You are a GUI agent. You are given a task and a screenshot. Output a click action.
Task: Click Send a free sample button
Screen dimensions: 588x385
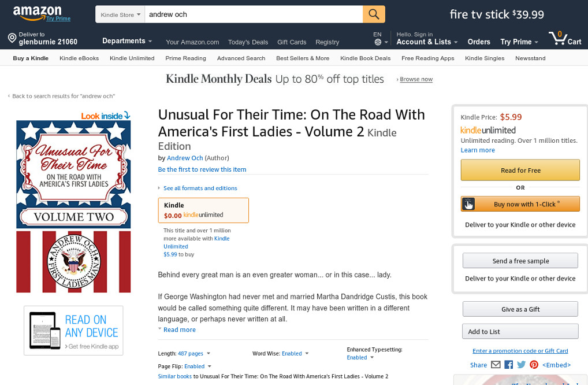520,261
